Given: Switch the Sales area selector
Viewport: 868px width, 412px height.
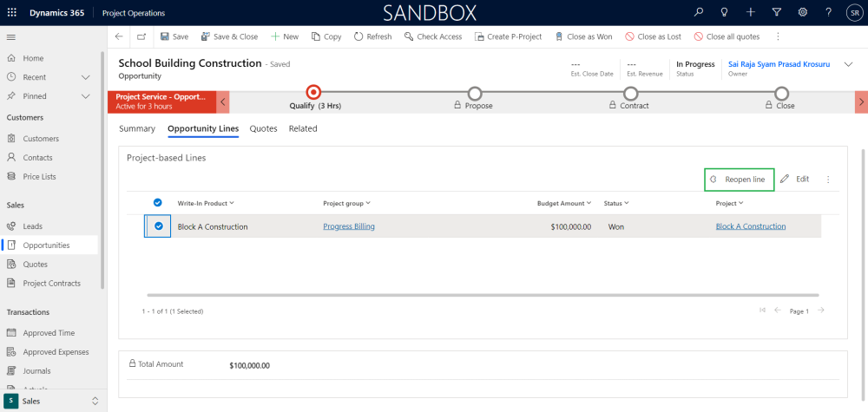Looking at the screenshot, I should (x=53, y=401).
